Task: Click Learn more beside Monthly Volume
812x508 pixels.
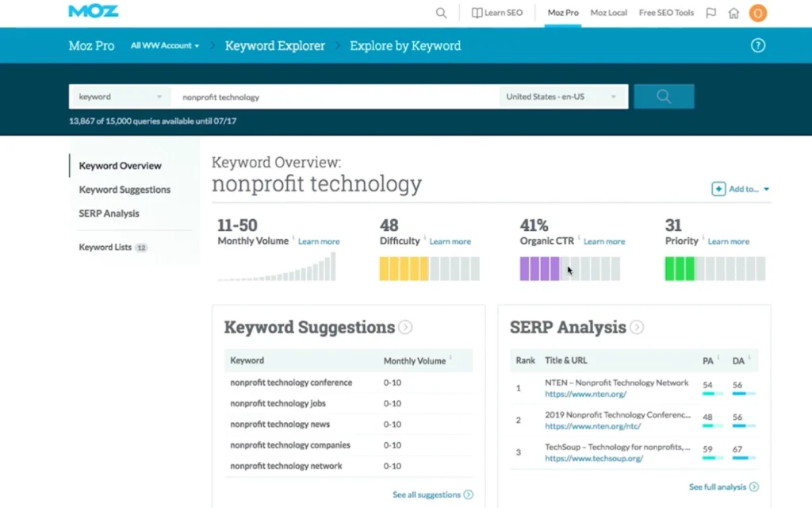Action: point(319,241)
